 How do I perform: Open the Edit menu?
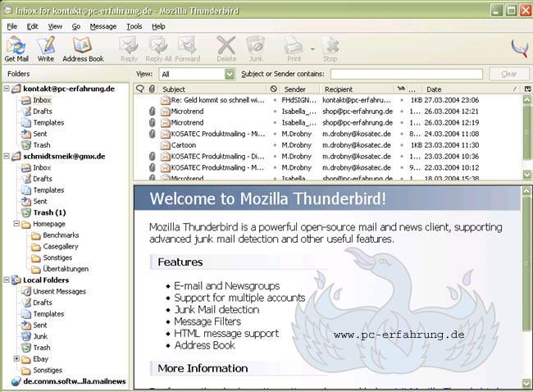(32, 26)
